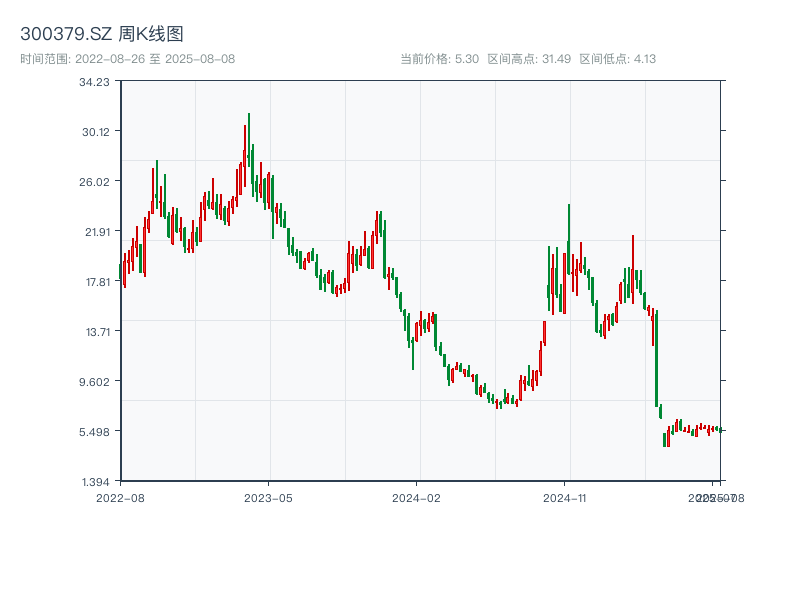Click the 当前价格 5.30 label
800x600 pixels.
pos(439,59)
